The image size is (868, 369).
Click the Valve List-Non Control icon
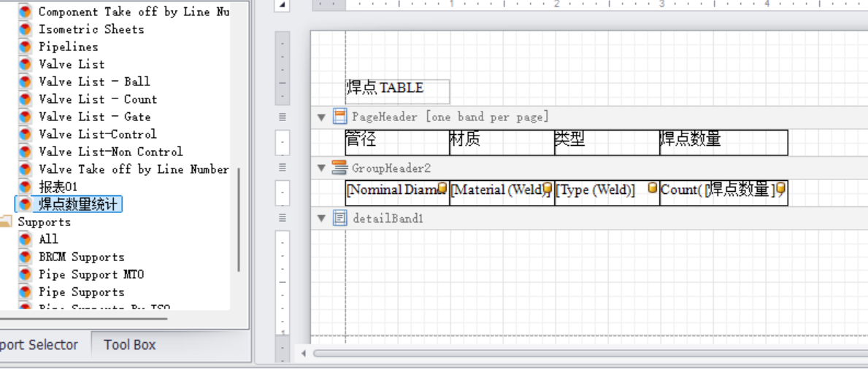click(25, 152)
